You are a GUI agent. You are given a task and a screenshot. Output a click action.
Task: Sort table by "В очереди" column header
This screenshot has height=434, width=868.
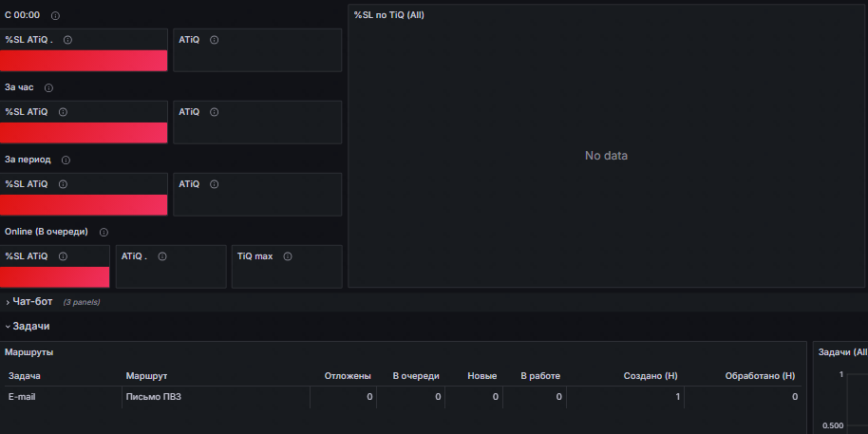click(416, 376)
